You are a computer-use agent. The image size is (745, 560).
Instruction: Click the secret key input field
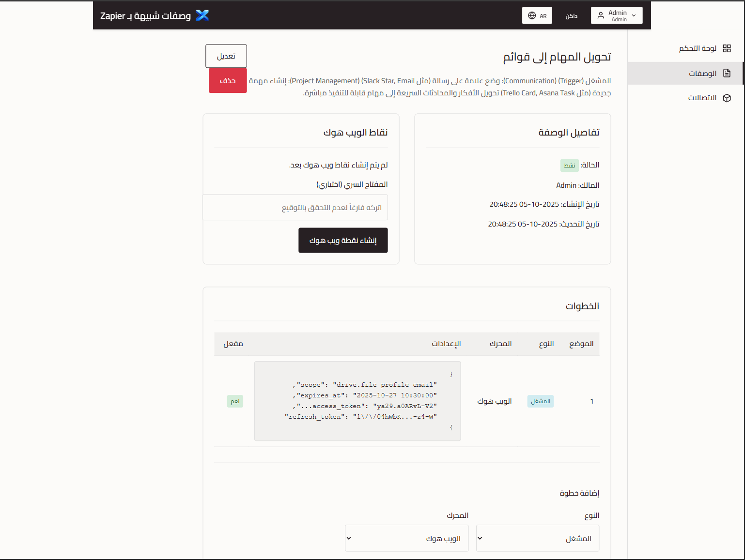pyautogui.click(x=295, y=207)
